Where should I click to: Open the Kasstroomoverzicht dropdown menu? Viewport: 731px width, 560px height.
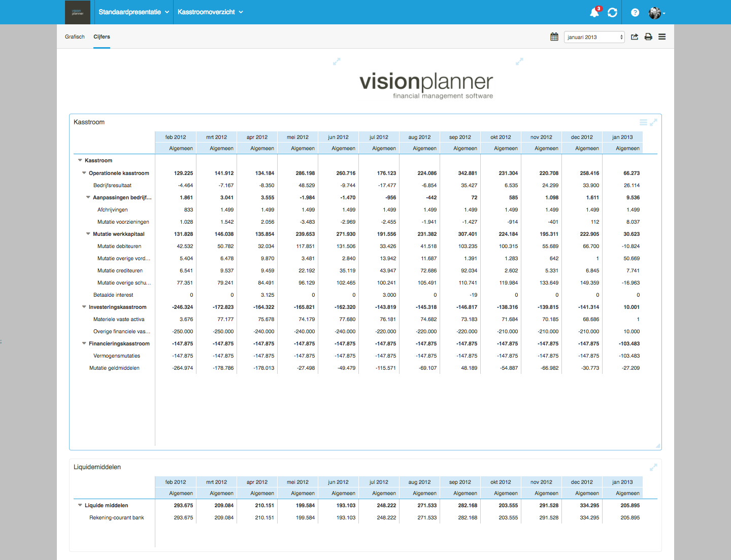(210, 12)
